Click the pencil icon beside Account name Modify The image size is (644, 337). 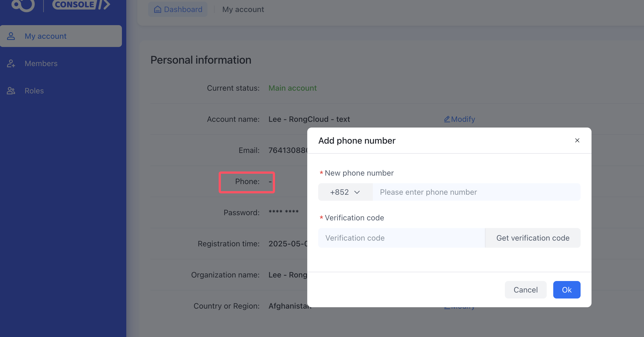(447, 119)
